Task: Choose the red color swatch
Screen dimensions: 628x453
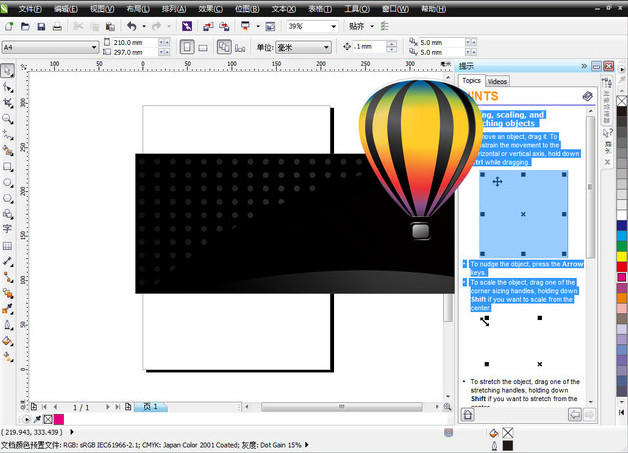Action: click(x=622, y=267)
